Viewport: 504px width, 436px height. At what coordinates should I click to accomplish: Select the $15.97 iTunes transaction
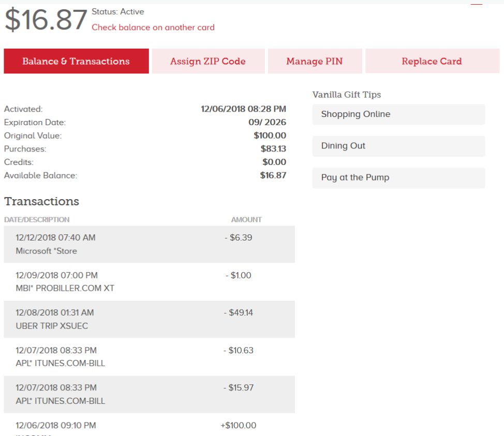click(150, 394)
